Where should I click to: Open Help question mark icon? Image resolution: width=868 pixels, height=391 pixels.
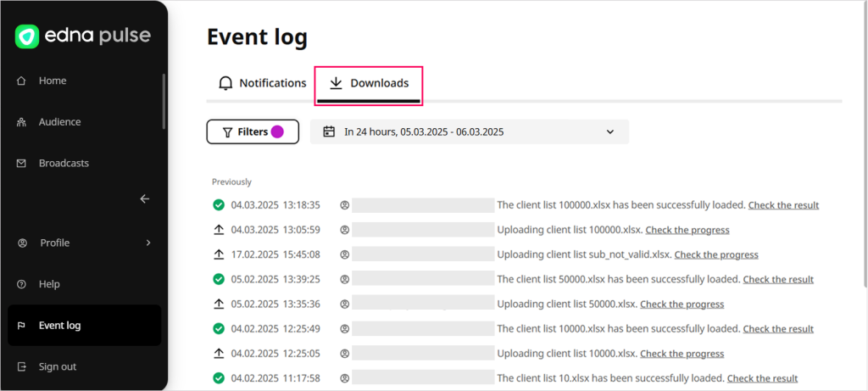[21, 284]
